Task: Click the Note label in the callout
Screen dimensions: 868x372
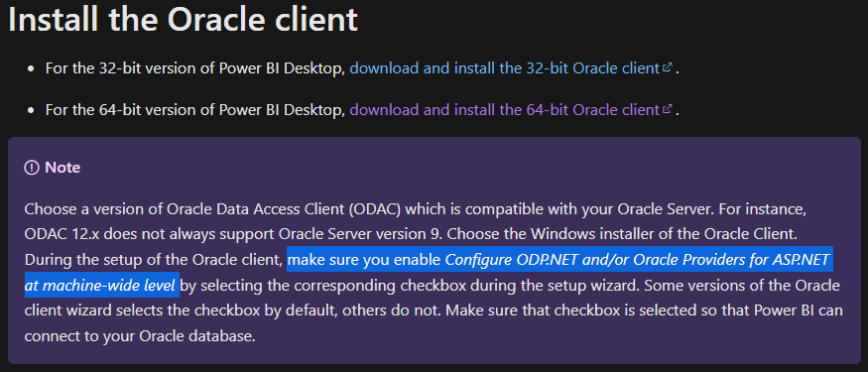Action: (62, 168)
